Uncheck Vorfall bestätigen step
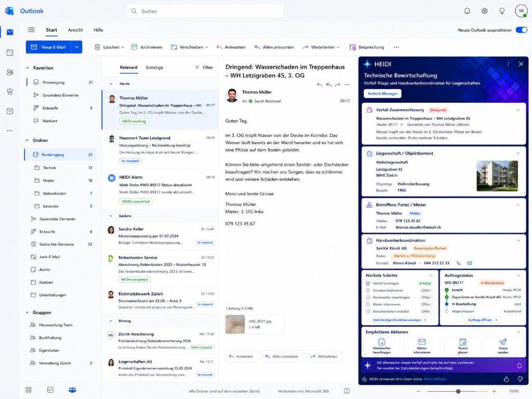The image size is (532, 399). [x=368, y=283]
